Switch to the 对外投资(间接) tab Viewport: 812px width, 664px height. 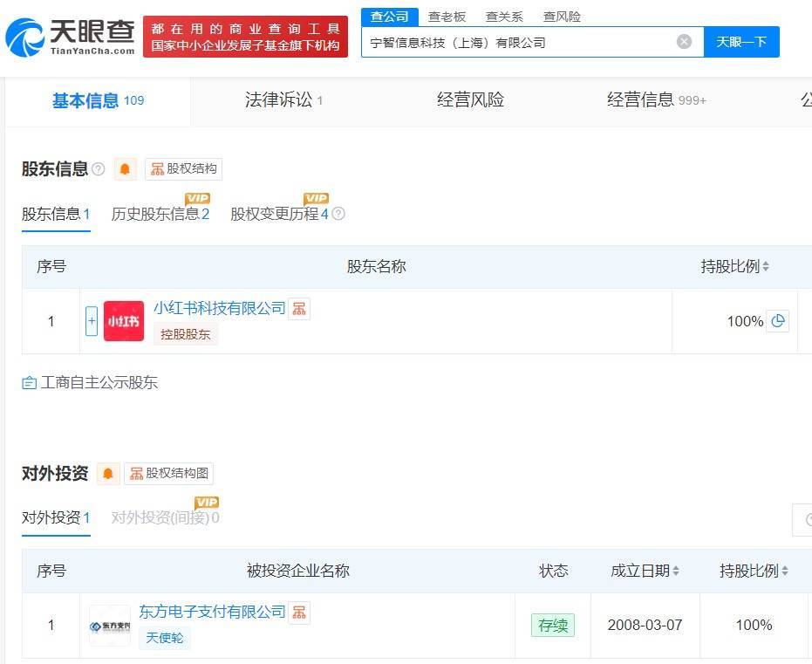(165, 517)
